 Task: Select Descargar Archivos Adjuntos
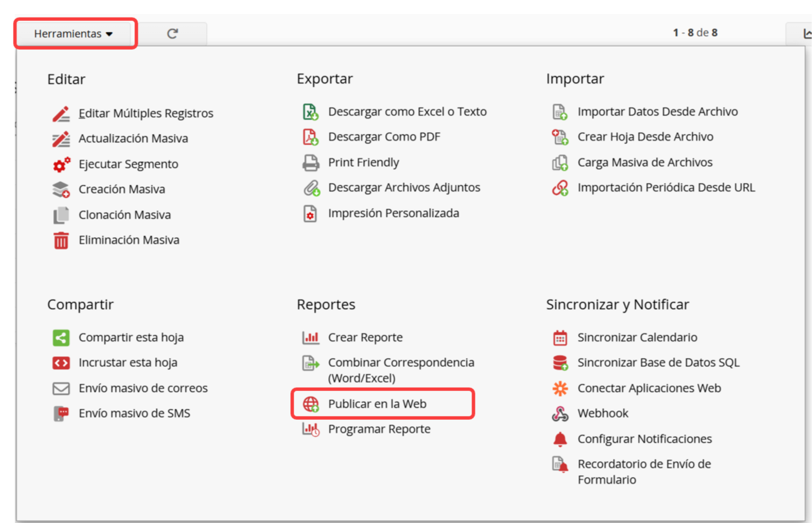(404, 188)
